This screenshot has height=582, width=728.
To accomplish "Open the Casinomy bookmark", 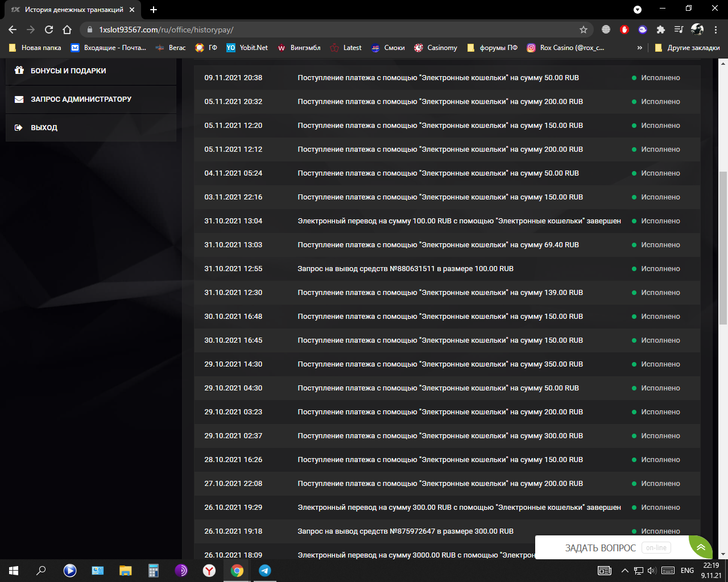I will click(x=436, y=48).
